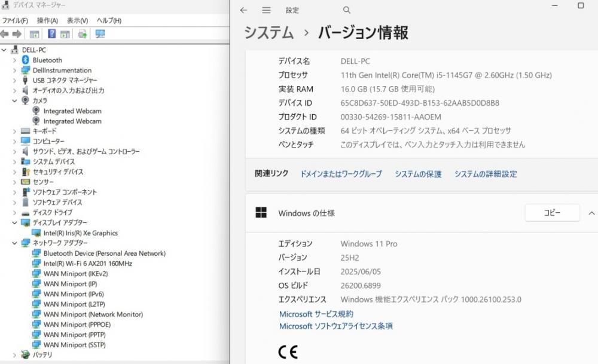Image resolution: width=598 pixels, height=364 pixels.
Task: Click the セキュリティ デバイス icon
Action: (26, 172)
